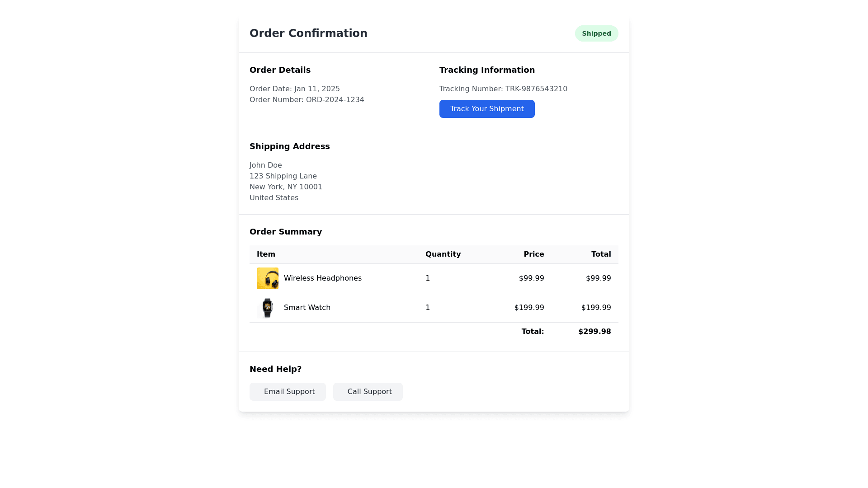Viewport: 868px width, 488px height.
Task: Click the $299.98 order total amount
Action: (x=594, y=332)
